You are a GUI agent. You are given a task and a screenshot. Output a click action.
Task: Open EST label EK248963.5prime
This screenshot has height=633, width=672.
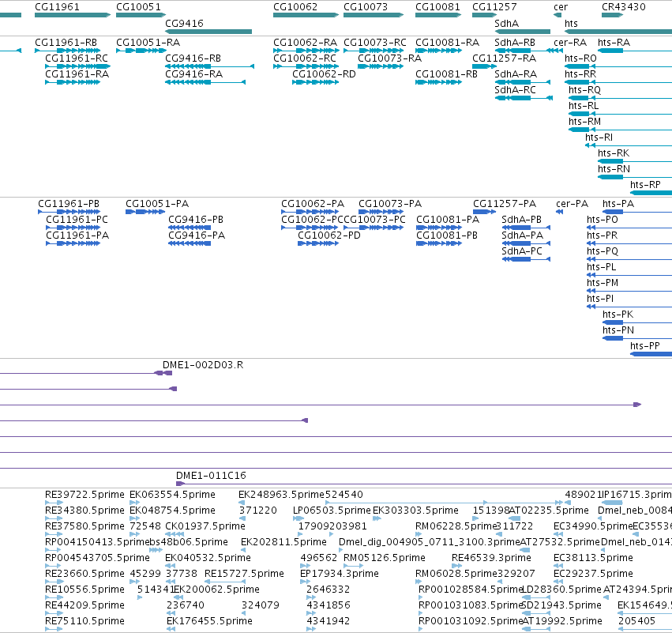(x=282, y=495)
